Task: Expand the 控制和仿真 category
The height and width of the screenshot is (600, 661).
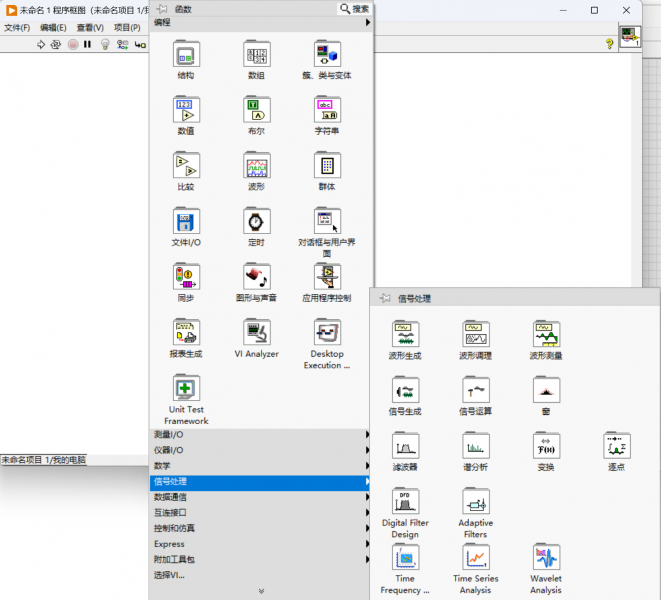Action: 260,528
